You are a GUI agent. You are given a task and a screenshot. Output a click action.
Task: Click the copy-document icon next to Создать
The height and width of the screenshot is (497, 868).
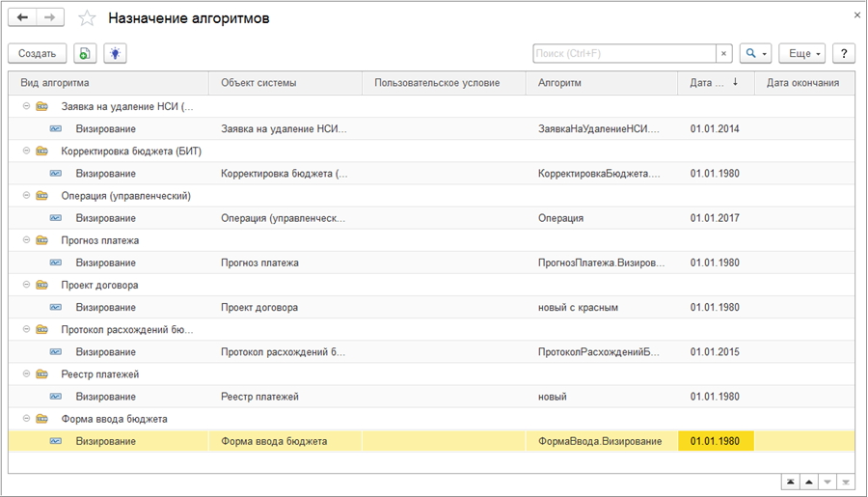coord(86,53)
